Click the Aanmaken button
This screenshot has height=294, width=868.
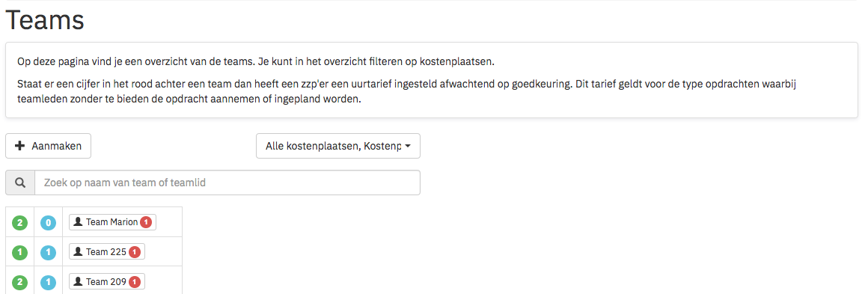(48, 146)
